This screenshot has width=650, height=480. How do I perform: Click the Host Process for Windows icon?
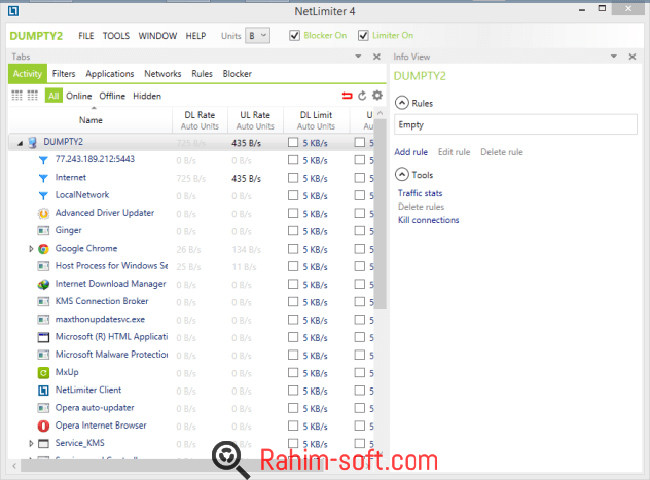point(43,266)
